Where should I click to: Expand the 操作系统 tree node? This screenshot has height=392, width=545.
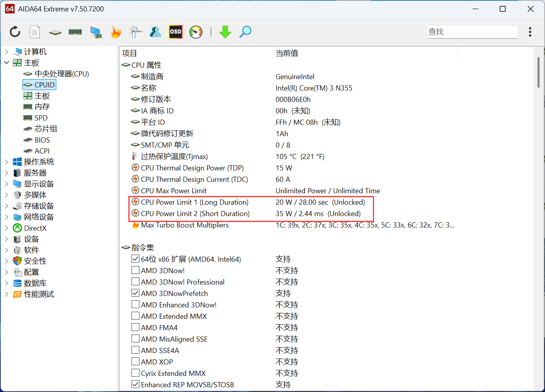pos(7,162)
